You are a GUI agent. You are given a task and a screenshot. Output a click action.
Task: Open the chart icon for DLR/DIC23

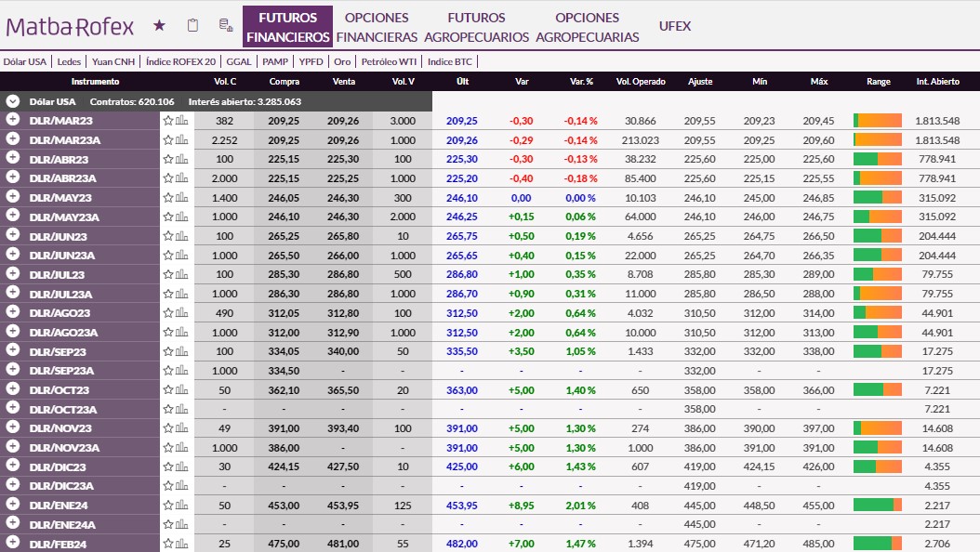coord(181,467)
